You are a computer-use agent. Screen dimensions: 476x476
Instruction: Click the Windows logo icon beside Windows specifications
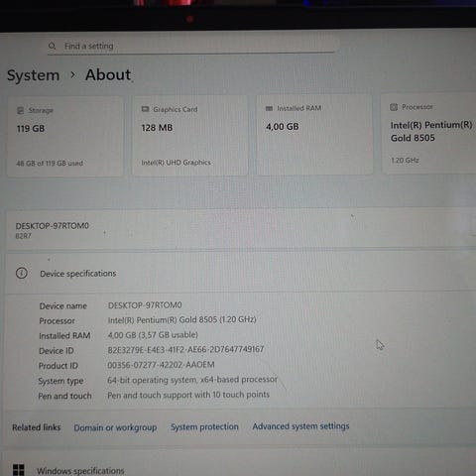pos(19,470)
